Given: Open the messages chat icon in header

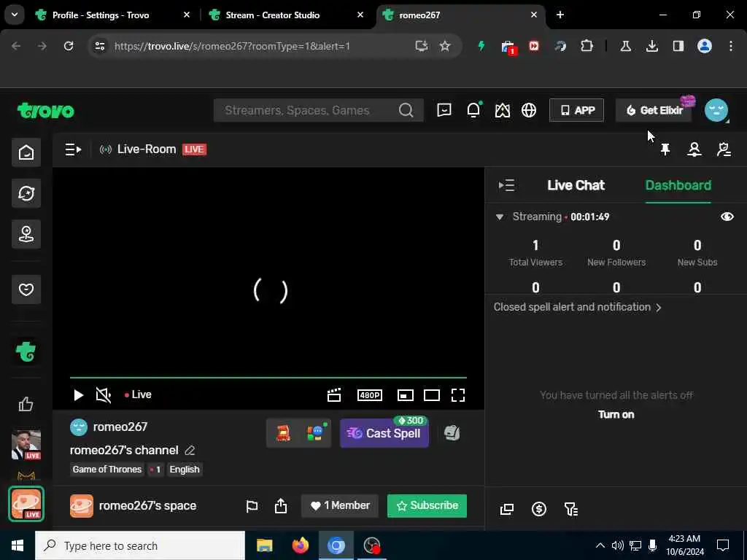Looking at the screenshot, I should [x=444, y=111].
